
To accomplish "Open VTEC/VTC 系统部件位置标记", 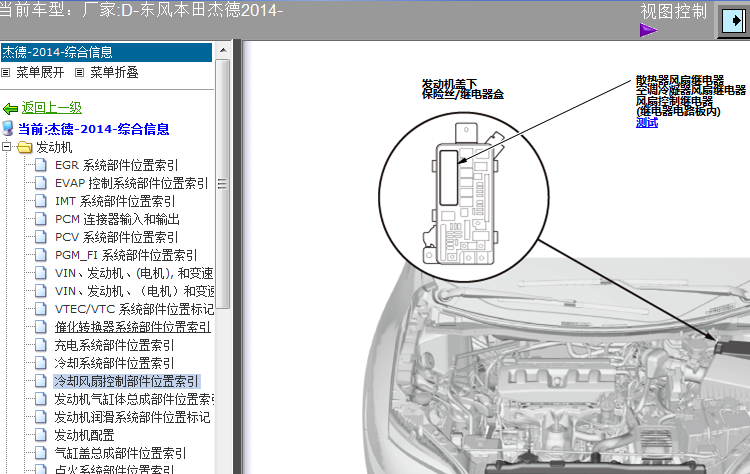I will pyautogui.click(x=134, y=309).
